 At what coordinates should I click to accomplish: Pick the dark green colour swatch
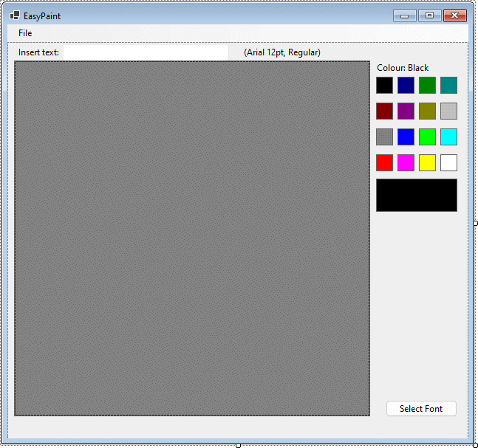pos(427,86)
